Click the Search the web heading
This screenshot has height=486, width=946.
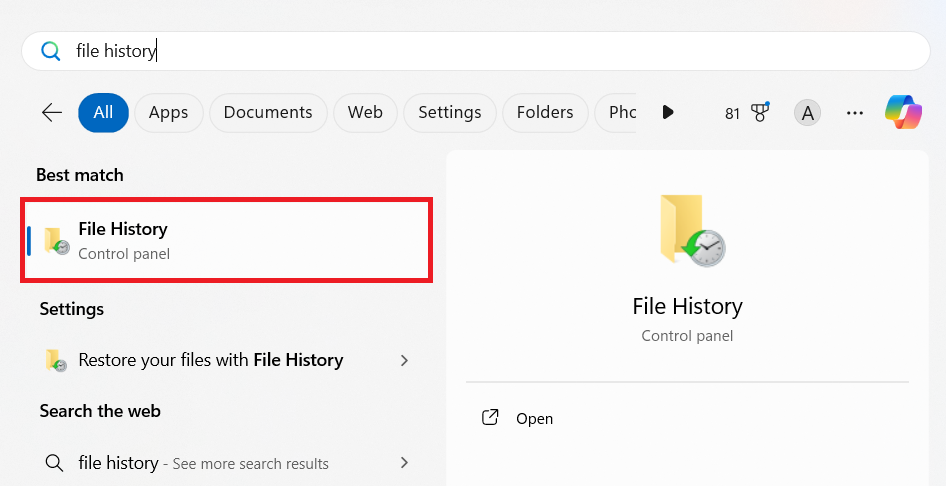click(100, 411)
